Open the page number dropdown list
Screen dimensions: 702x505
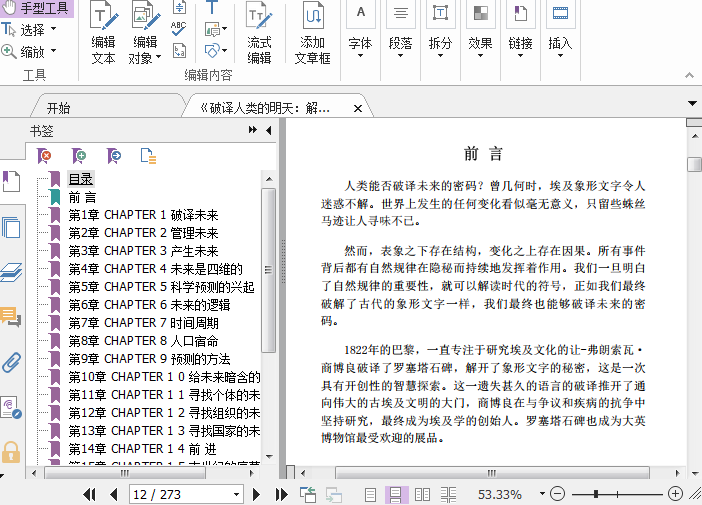pyautogui.click(x=236, y=494)
